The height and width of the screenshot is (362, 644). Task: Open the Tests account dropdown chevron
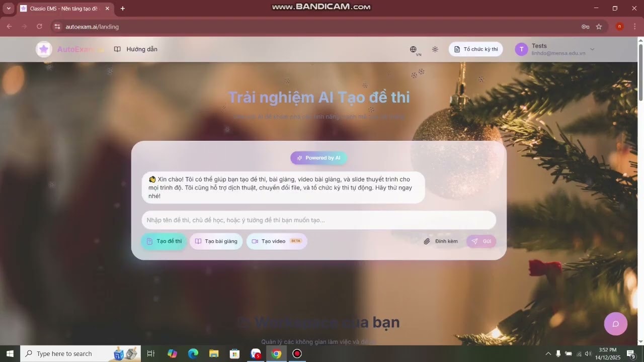point(592,49)
